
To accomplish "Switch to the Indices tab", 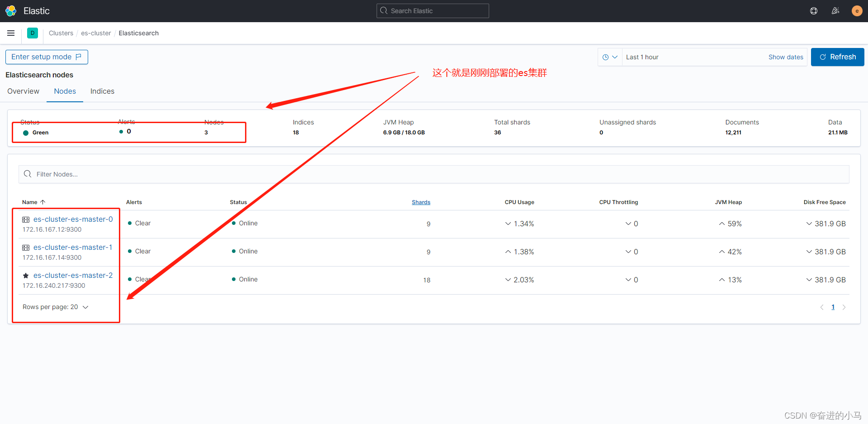I will coord(102,91).
